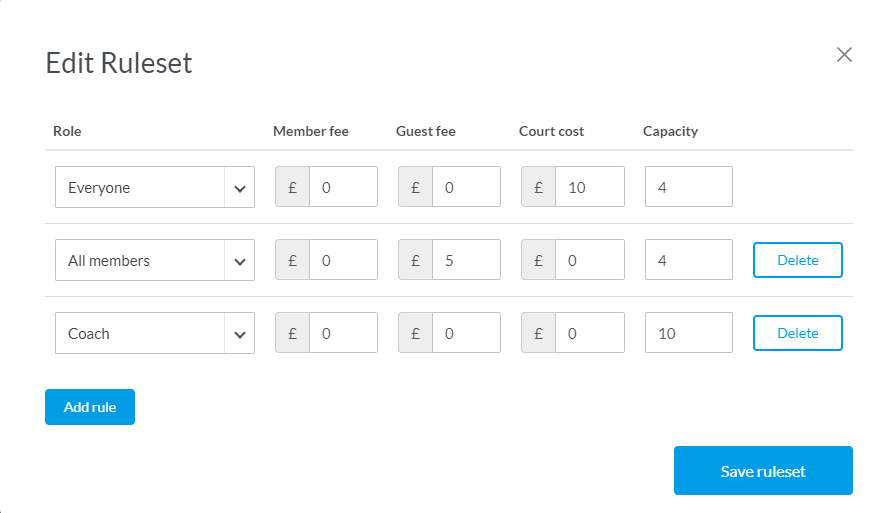Image resolution: width=894 pixels, height=513 pixels.
Task: Delete the Coach rule
Action: coord(797,333)
